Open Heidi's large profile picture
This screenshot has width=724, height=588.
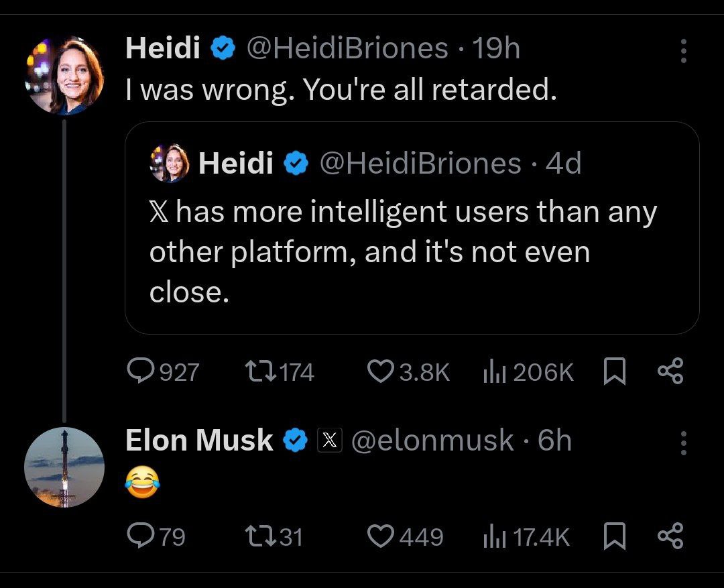pyautogui.click(x=64, y=75)
